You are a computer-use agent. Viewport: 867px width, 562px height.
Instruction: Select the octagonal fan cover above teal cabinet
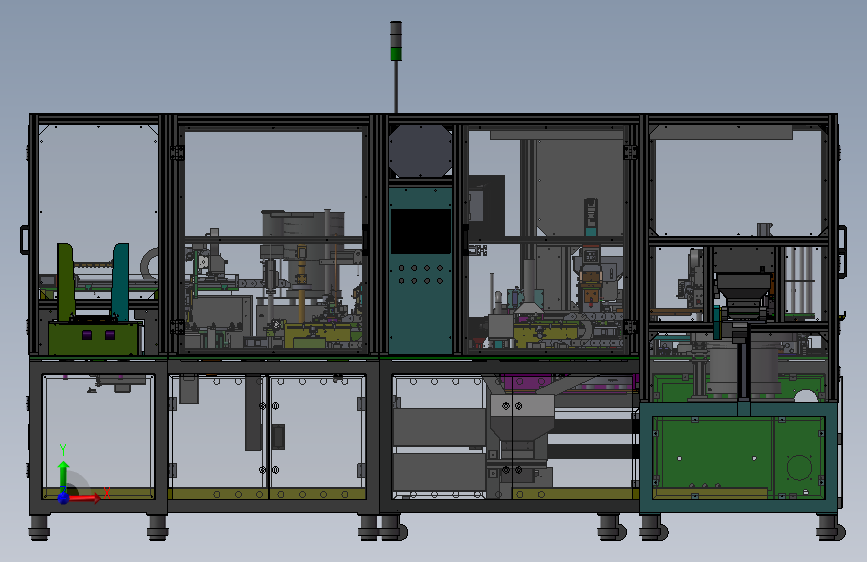[420, 150]
